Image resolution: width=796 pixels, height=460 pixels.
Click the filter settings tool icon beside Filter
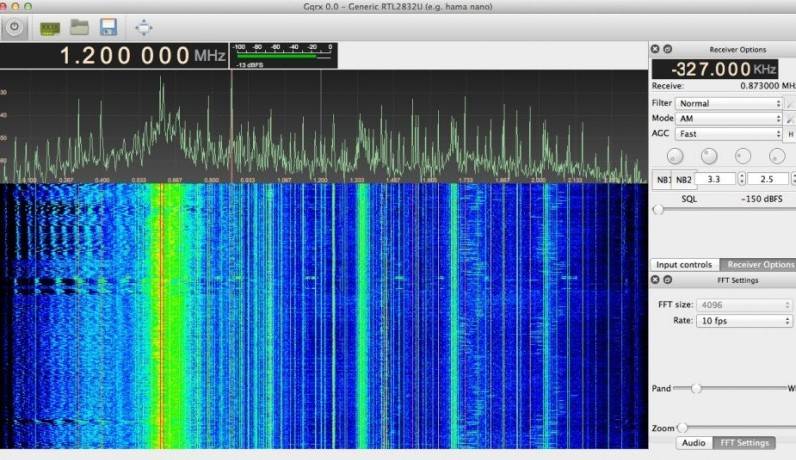point(790,103)
